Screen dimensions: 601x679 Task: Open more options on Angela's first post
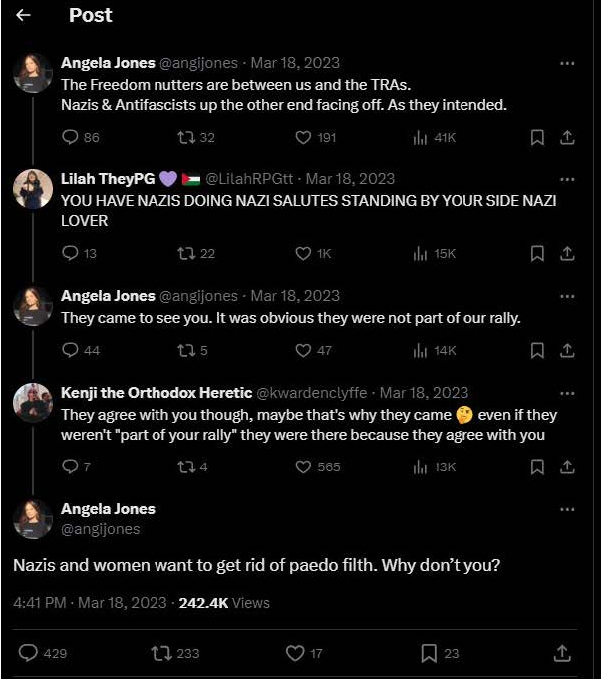click(567, 63)
